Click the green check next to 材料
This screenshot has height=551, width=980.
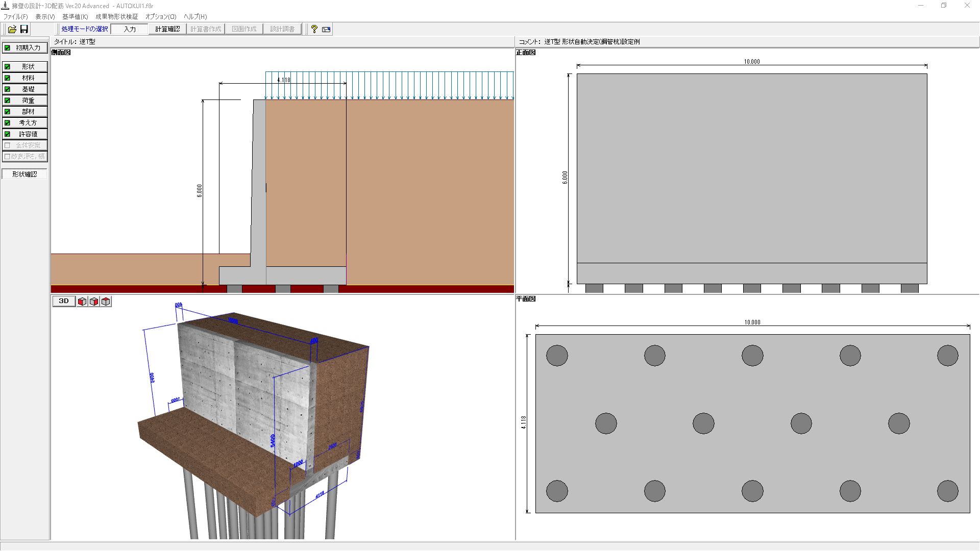(7, 78)
